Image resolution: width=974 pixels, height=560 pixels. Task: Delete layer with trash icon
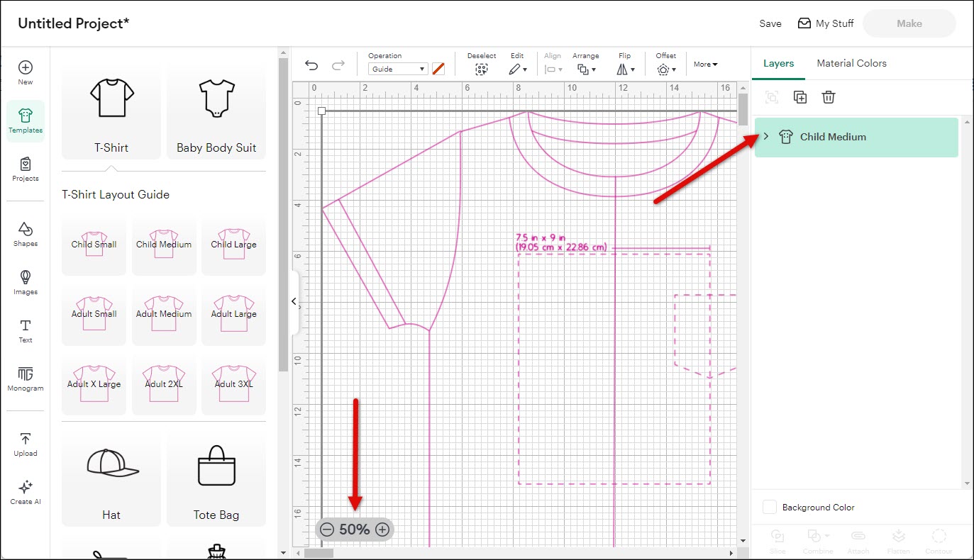click(828, 98)
